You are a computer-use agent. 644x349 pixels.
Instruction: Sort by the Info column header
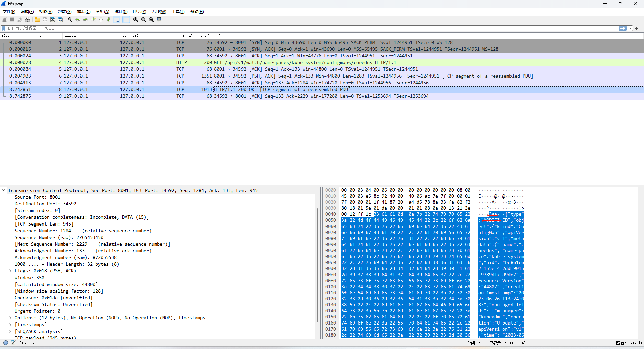click(428, 36)
